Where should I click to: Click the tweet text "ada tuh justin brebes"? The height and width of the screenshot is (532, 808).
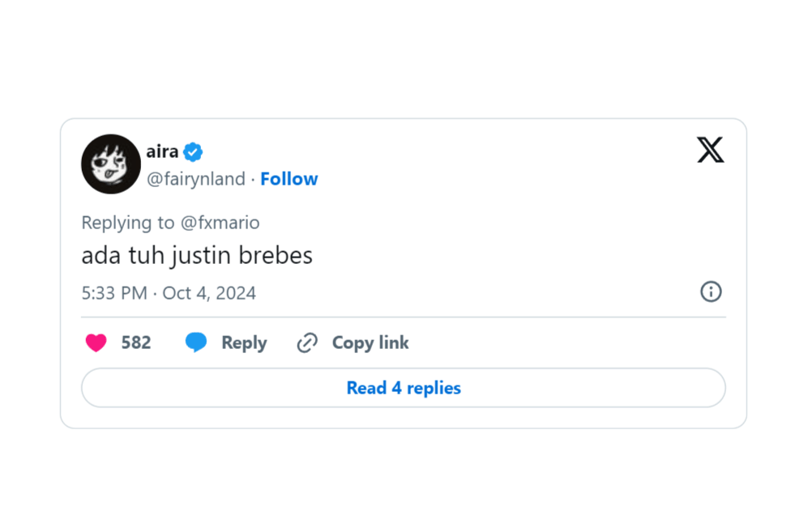coord(197,256)
